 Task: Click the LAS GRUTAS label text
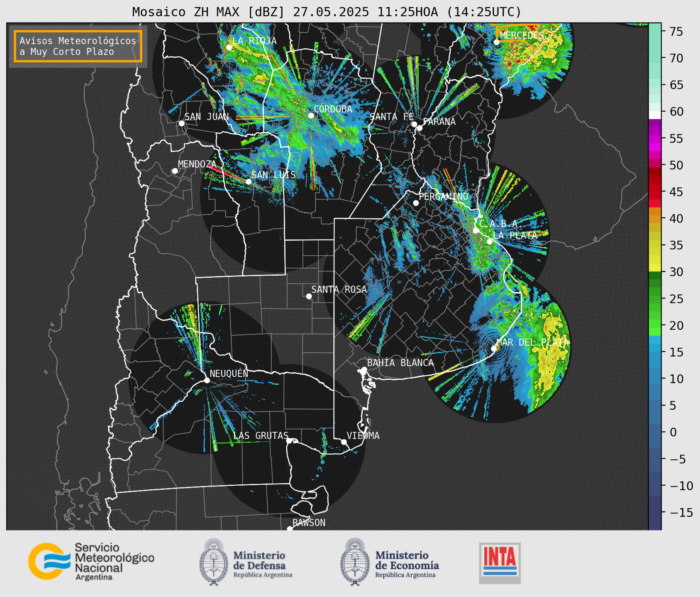[x=261, y=436]
